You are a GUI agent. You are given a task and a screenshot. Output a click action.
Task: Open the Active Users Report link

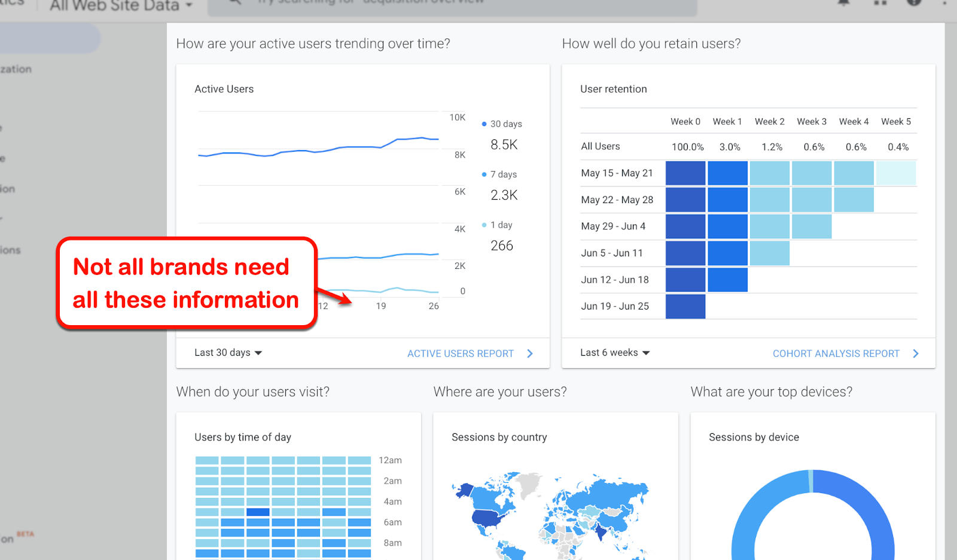(461, 353)
